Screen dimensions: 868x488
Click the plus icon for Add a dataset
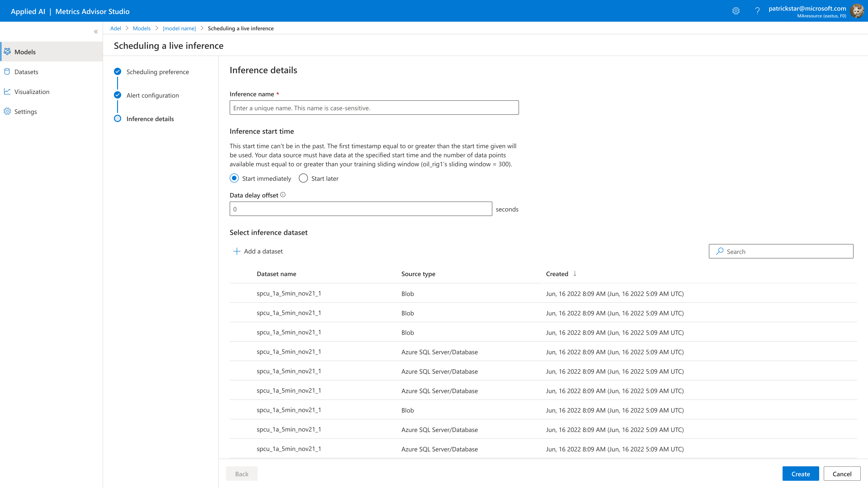click(x=237, y=251)
